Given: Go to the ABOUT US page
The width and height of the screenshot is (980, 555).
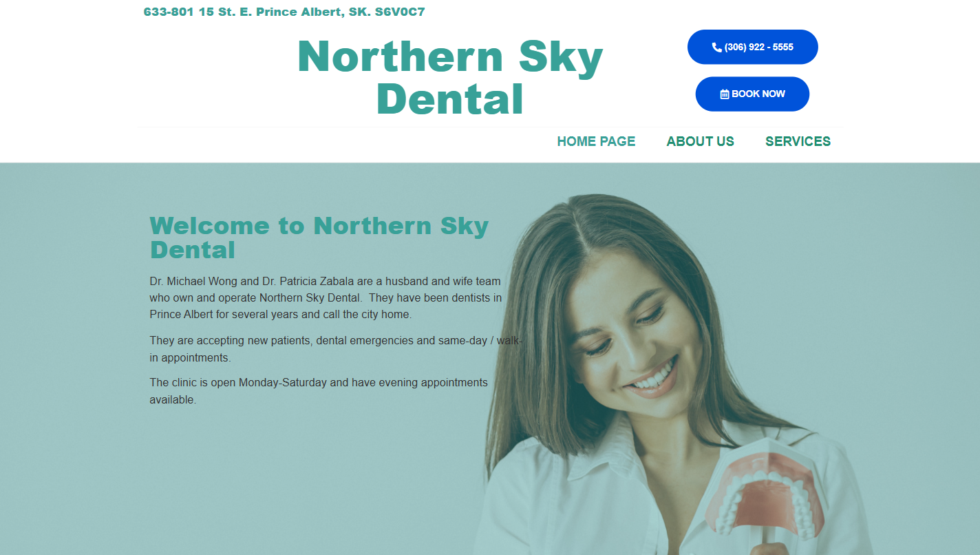Looking at the screenshot, I should click(x=700, y=141).
